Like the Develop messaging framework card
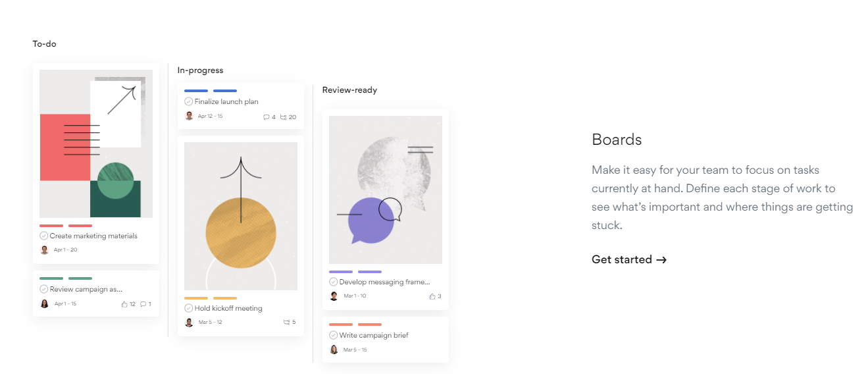The width and height of the screenshot is (868, 391). 432,296
